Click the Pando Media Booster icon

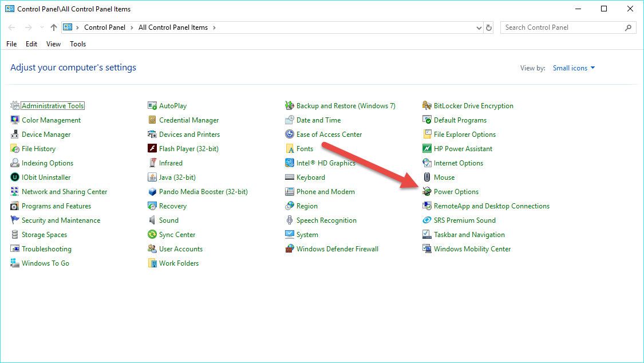pos(152,192)
